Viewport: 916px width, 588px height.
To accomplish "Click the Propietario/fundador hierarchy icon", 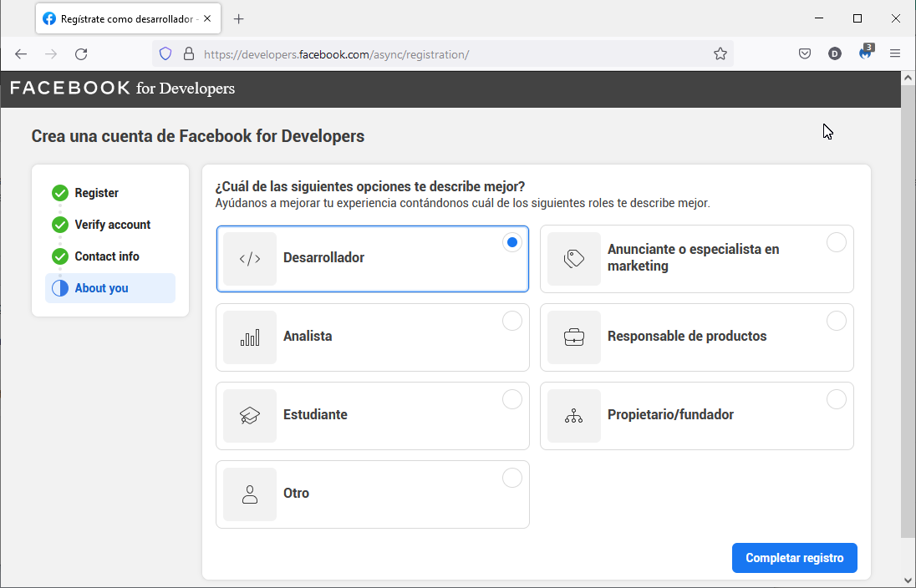I will point(574,416).
